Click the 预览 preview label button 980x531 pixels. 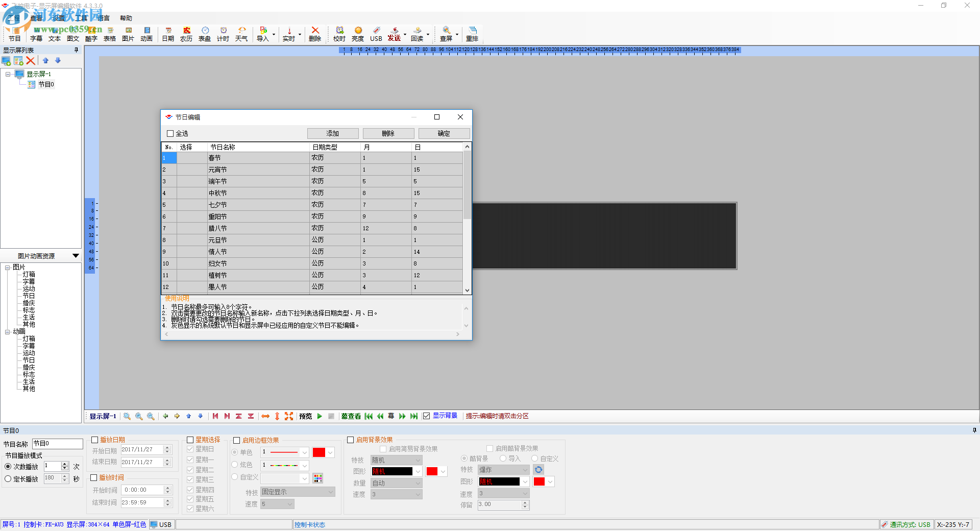pyautogui.click(x=305, y=416)
